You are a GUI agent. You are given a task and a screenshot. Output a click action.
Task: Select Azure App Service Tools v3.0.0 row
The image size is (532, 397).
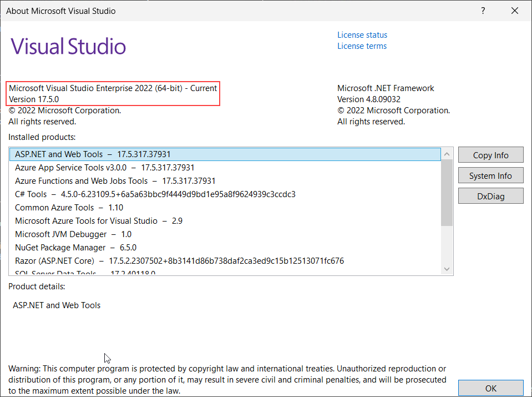pyautogui.click(x=225, y=168)
